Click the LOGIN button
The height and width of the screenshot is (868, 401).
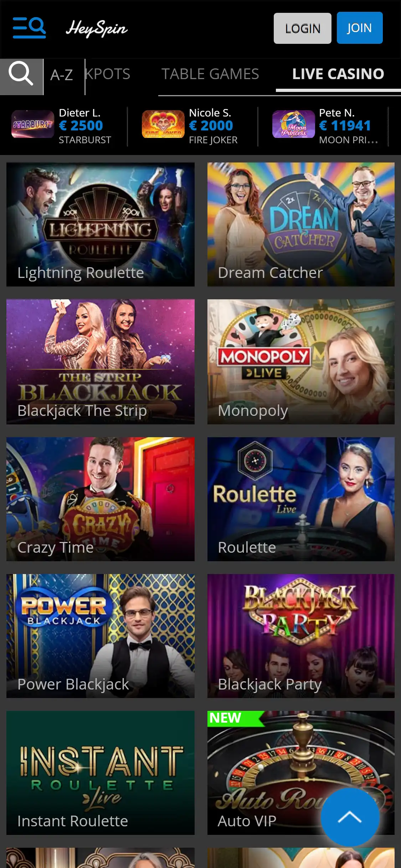tap(302, 29)
